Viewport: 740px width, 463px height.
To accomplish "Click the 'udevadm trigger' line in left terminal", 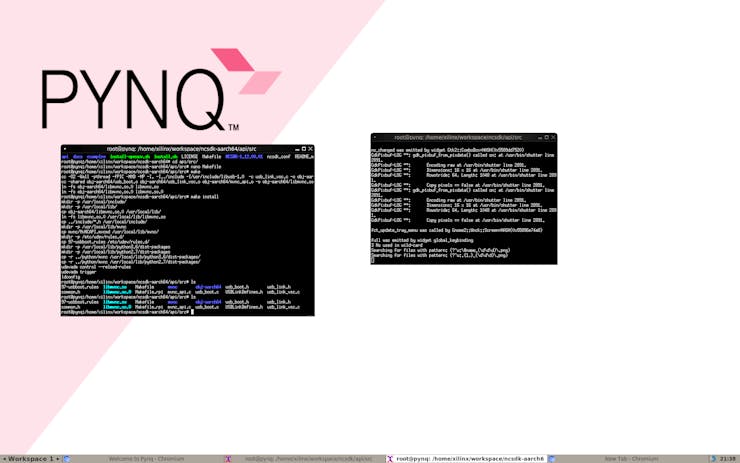I will 79,272.
